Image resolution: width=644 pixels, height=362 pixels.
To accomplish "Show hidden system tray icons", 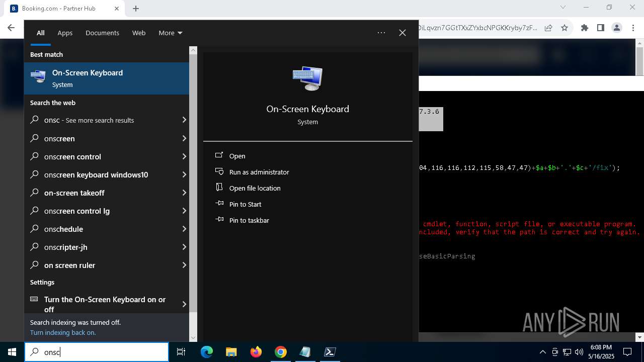I will point(542,352).
